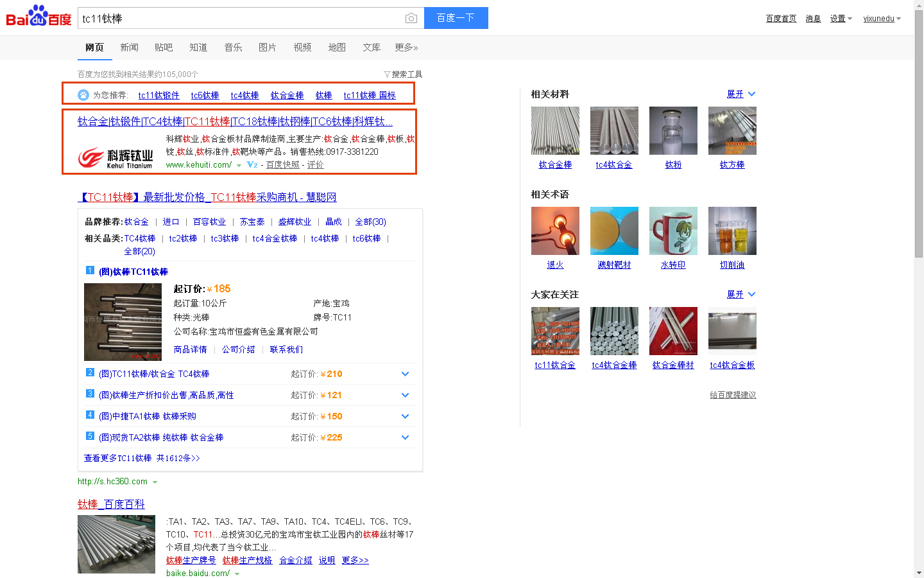This screenshot has width=924, height=578.
Task: Click the 商品详情 link
Action: (190, 349)
